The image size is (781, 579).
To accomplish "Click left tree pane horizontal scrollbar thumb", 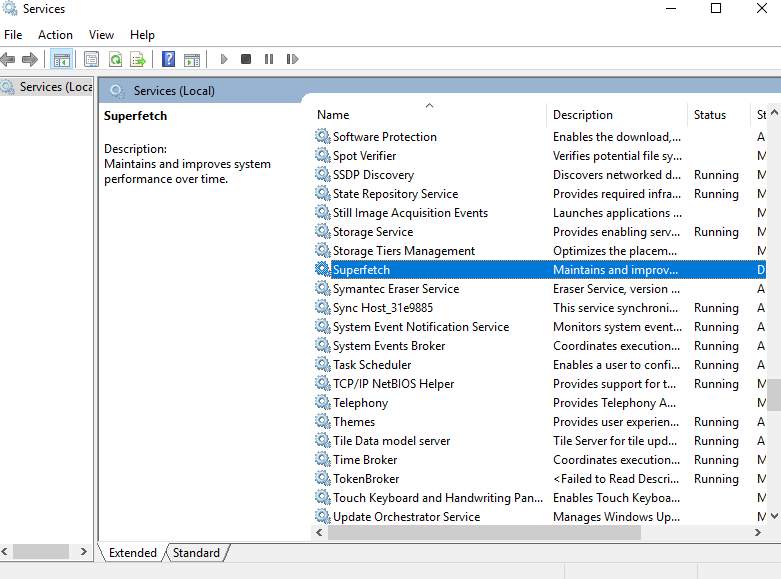I will 41,551.
